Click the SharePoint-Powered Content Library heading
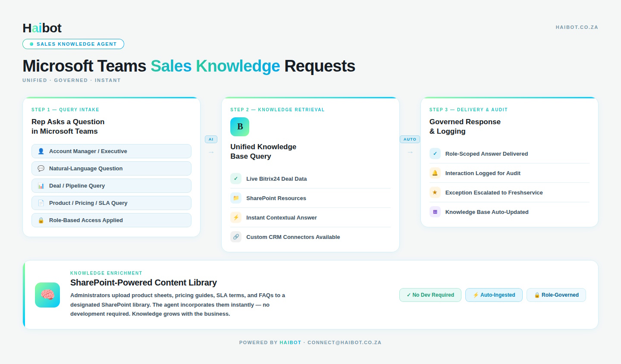 coord(144,282)
